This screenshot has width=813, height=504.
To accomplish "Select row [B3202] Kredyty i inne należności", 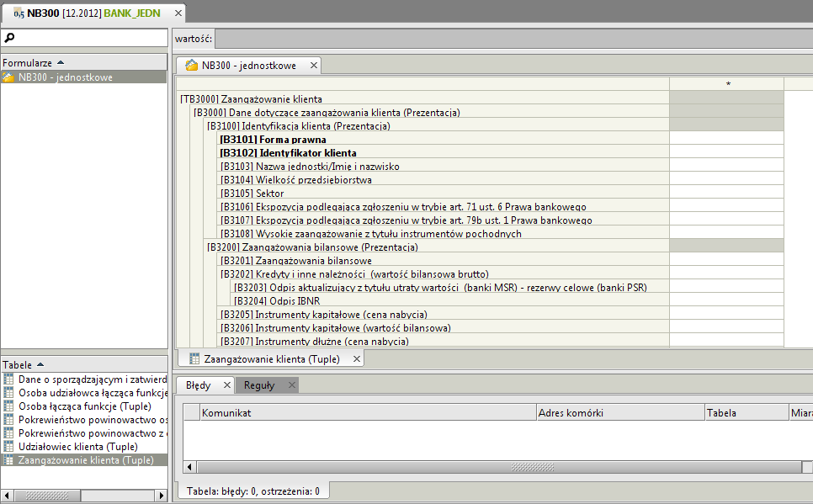I will pyautogui.click(x=444, y=274).
